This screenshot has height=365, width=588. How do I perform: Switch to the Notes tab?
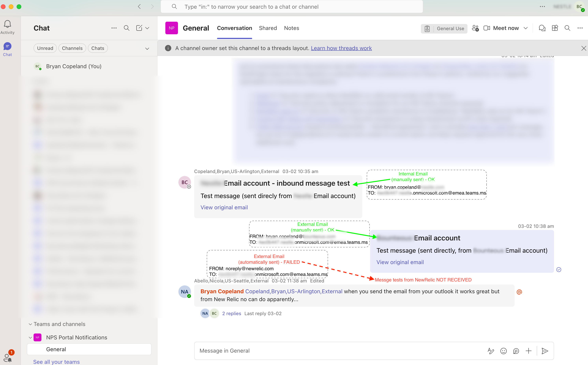[291, 28]
